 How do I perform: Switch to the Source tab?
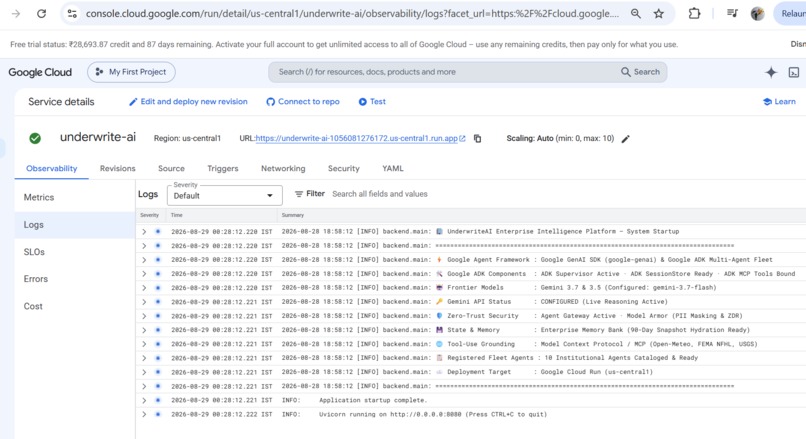pos(171,168)
